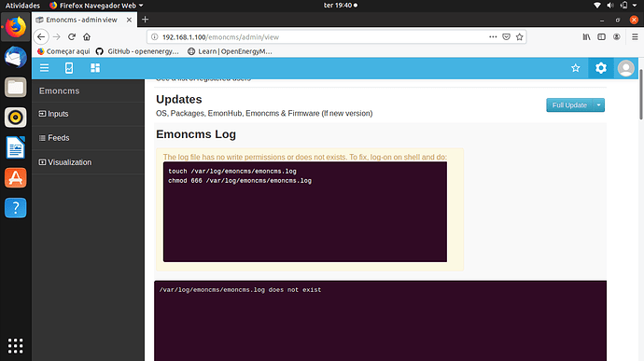
Task: Open Help from the dock
Action: pyautogui.click(x=16, y=208)
